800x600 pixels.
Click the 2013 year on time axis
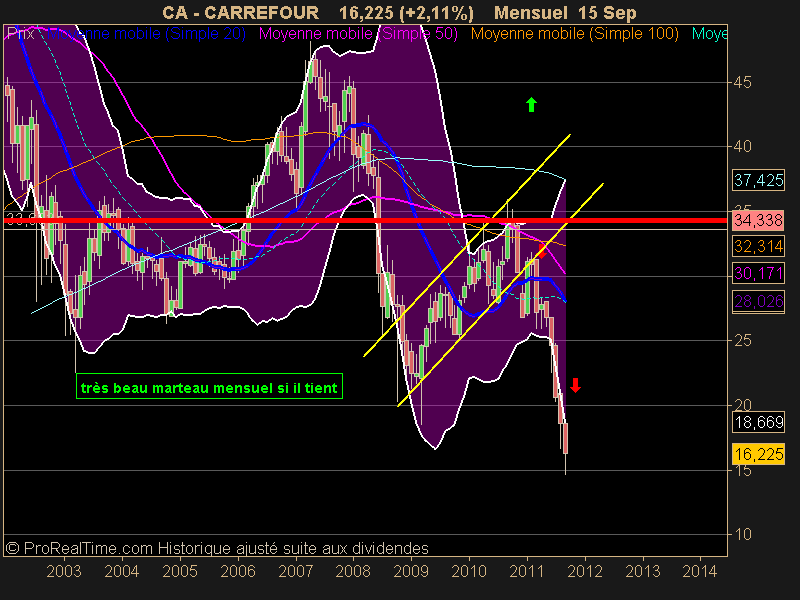[643, 571]
